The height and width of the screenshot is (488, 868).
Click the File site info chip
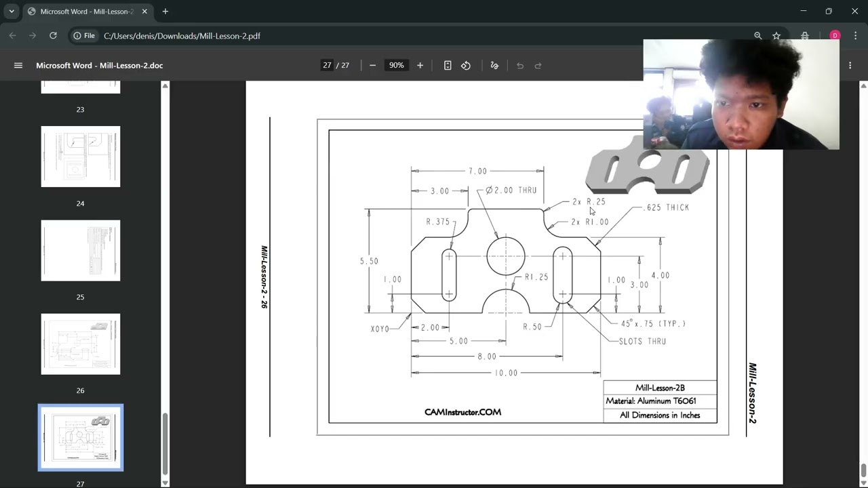(x=85, y=35)
